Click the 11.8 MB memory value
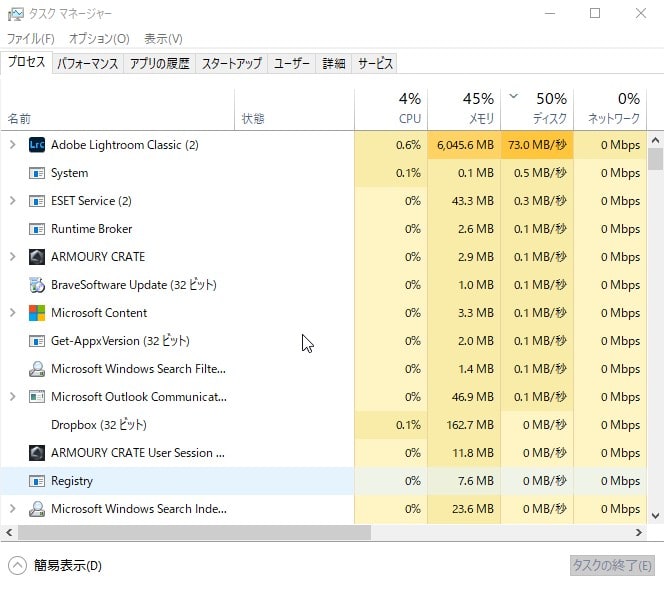The height and width of the screenshot is (590, 664). (473, 453)
